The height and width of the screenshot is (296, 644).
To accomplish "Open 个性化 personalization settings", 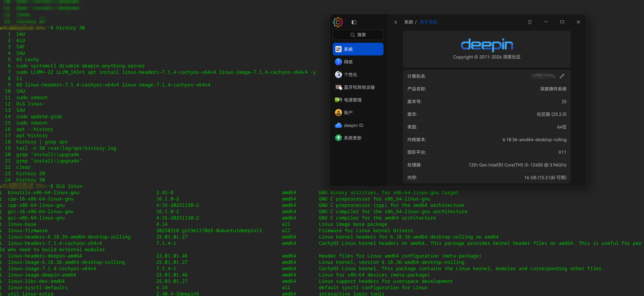I will click(x=358, y=75).
